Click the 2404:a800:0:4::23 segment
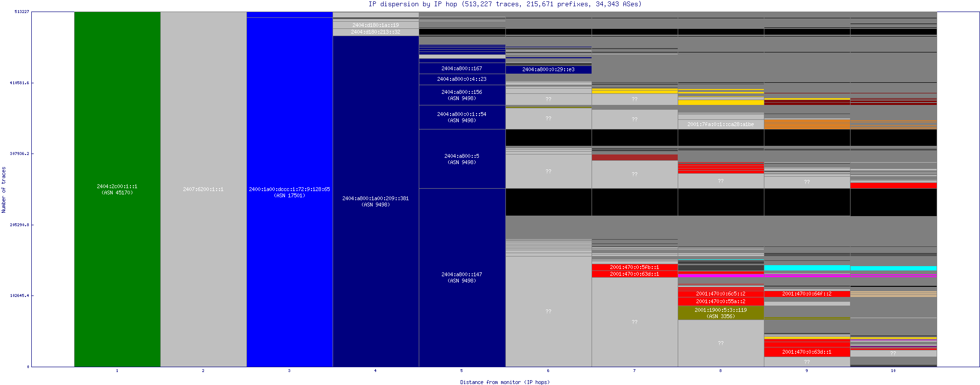Viewport: 980px width, 385px height. pyautogui.click(x=462, y=79)
